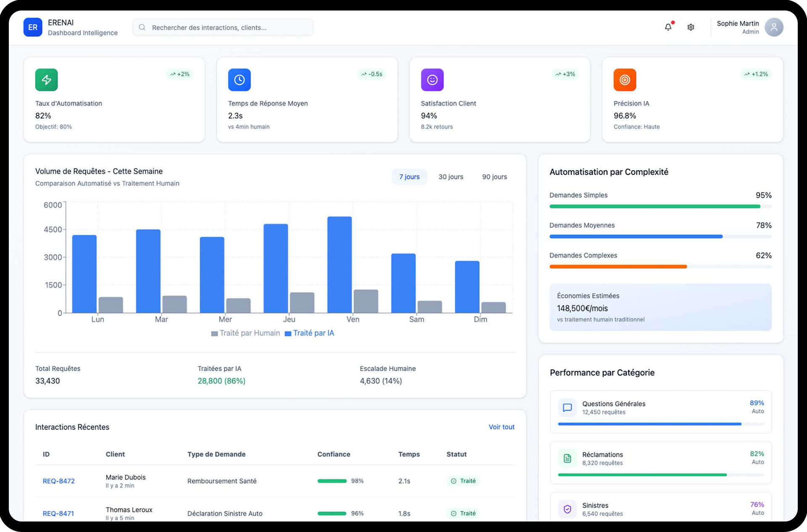This screenshot has width=807, height=532.
Task: Focus the Rechercher des interactions search field
Action: [x=223, y=27]
